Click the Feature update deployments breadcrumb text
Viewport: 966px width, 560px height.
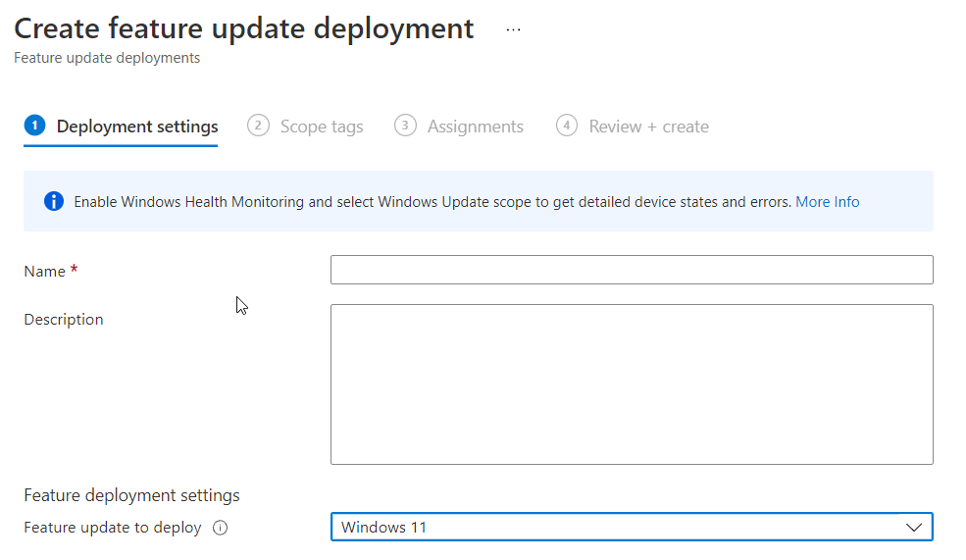click(107, 58)
